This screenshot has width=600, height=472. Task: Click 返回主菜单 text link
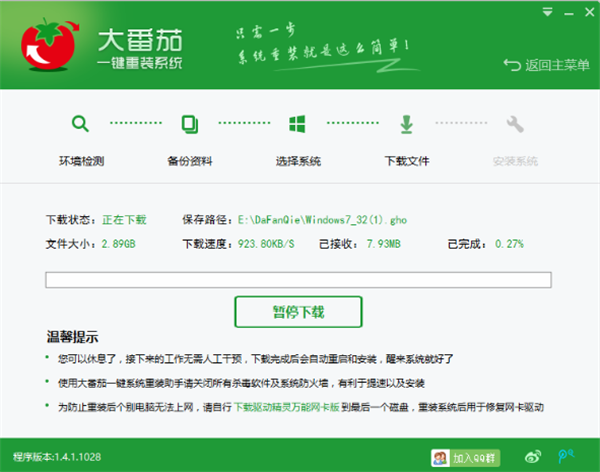(x=557, y=65)
